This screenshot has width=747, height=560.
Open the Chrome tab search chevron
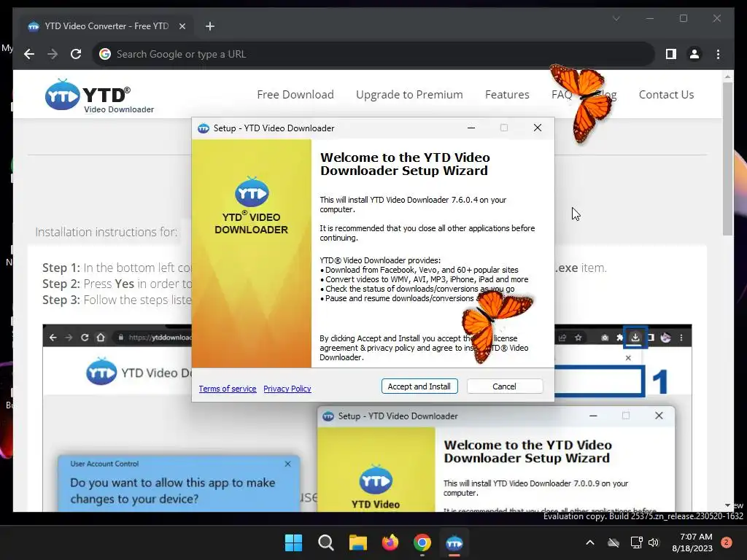click(x=616, y=18)
